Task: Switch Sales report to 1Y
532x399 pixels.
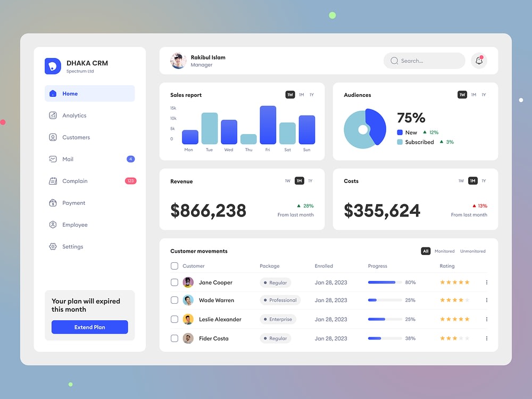Action: [x=311, y=95]
